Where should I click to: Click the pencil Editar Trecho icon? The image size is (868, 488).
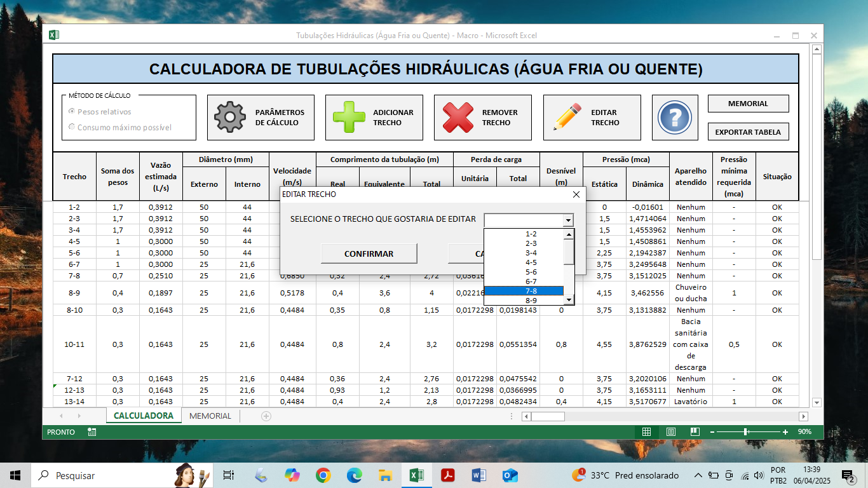(x=567, y=118)
